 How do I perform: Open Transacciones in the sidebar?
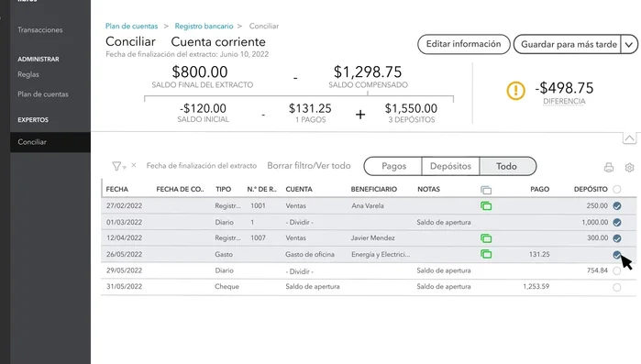pyautogui.click(x=40, y=30)
